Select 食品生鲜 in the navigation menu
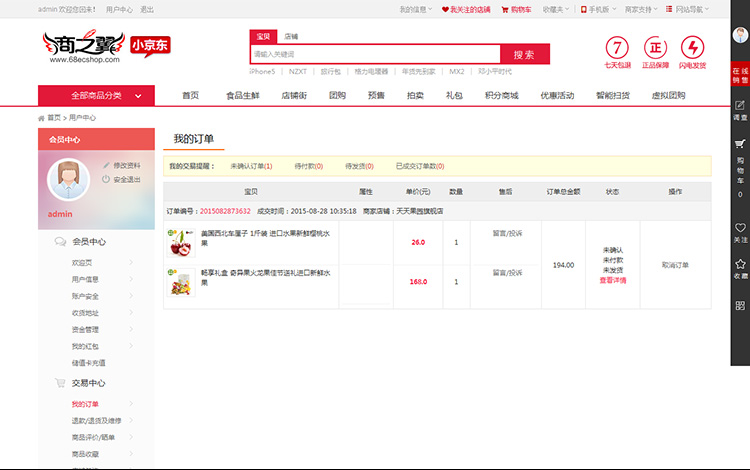Image resolution: width=750 pixels, height=470 pixels. 242,96
